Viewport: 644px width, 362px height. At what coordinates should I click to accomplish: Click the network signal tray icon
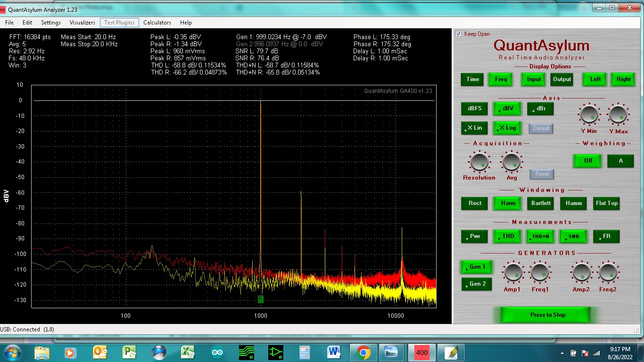click(596, 353)
